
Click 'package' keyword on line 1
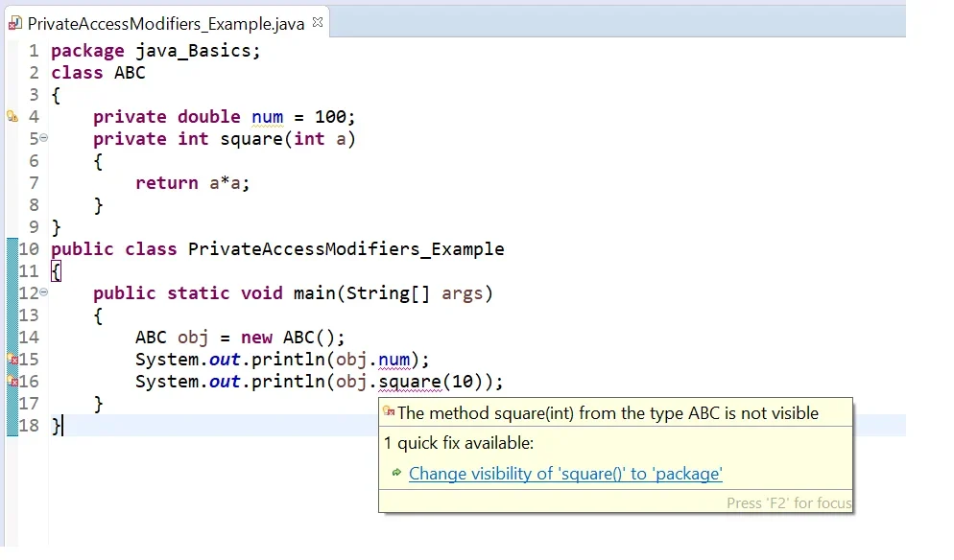click(87, 51)
